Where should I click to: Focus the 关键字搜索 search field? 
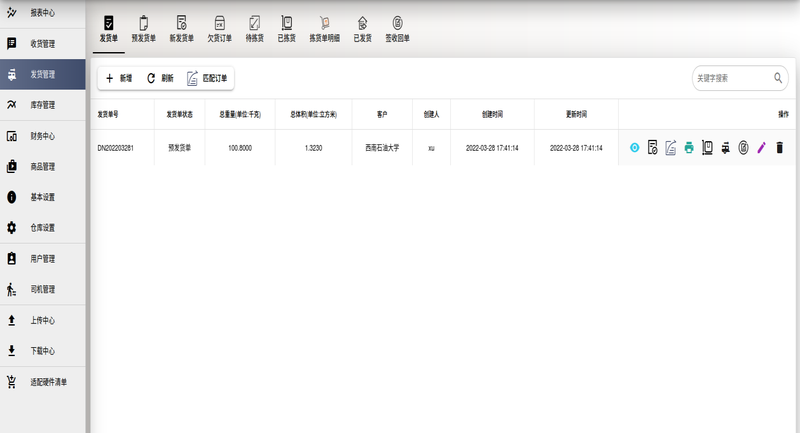point(730,78)
